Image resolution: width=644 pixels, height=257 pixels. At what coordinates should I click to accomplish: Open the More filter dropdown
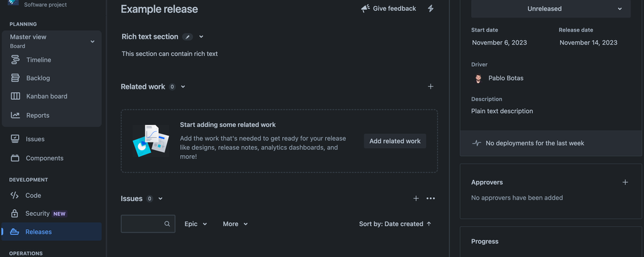click(x=236, y=224)
